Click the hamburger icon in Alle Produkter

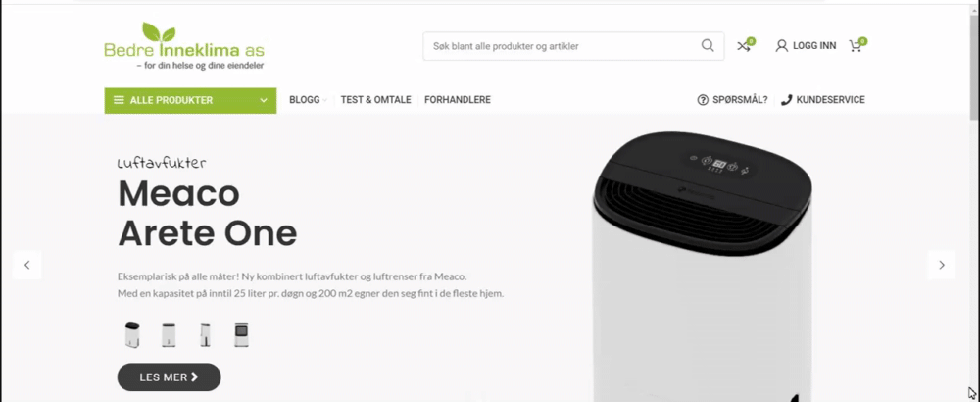point(119,100)
